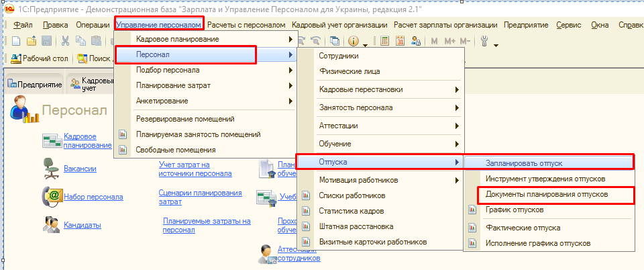This screenshot has height=270, width=644.
Task: Open the Кадровый учет организации menu
Action: [x=339, y=25]
